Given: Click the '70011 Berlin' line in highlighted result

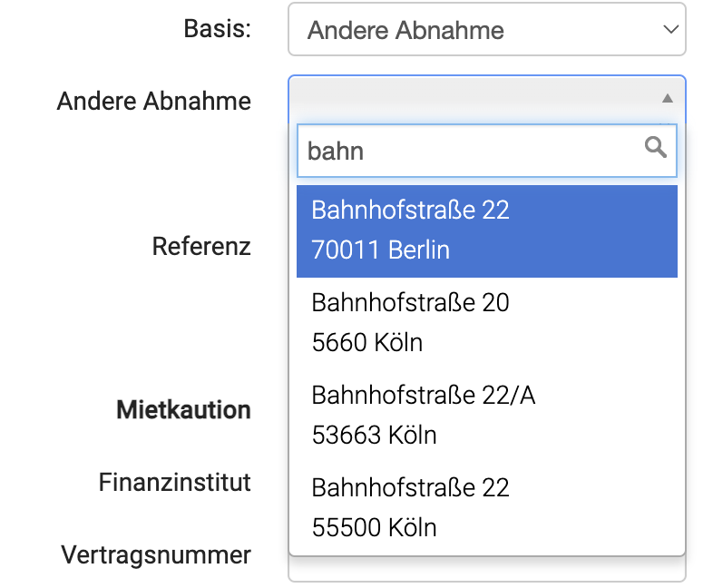Looking at the screenshot, I should pos(380,250).
